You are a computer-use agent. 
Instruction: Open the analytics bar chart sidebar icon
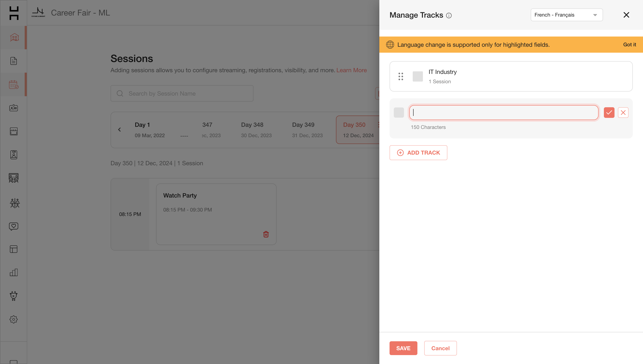pos(14,272)
